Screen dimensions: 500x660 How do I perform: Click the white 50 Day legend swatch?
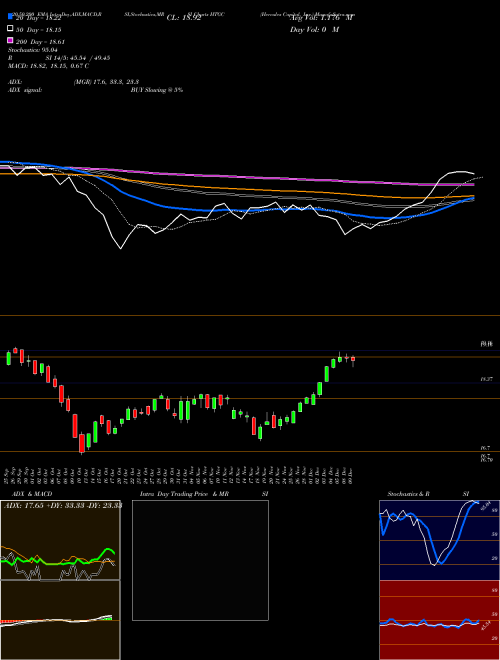11,29
